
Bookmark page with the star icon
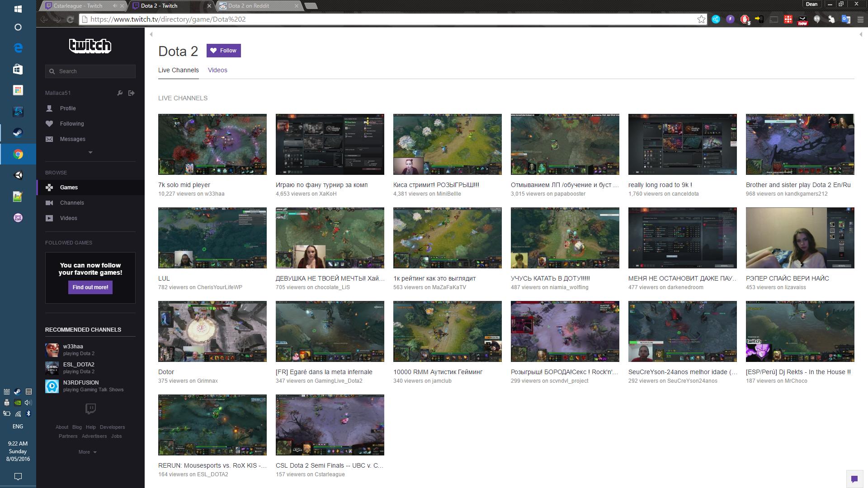pos(701,19)
